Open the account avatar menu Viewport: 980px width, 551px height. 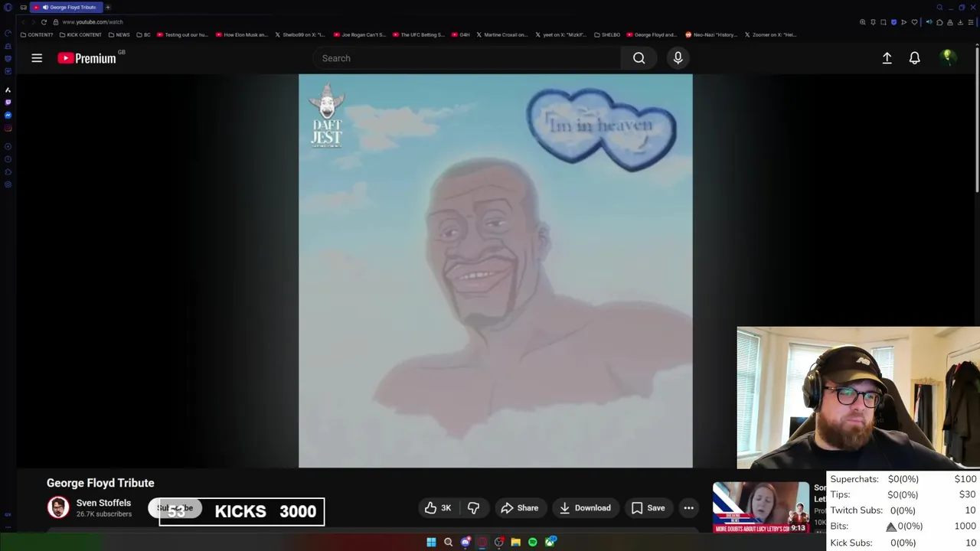[947, 57]
